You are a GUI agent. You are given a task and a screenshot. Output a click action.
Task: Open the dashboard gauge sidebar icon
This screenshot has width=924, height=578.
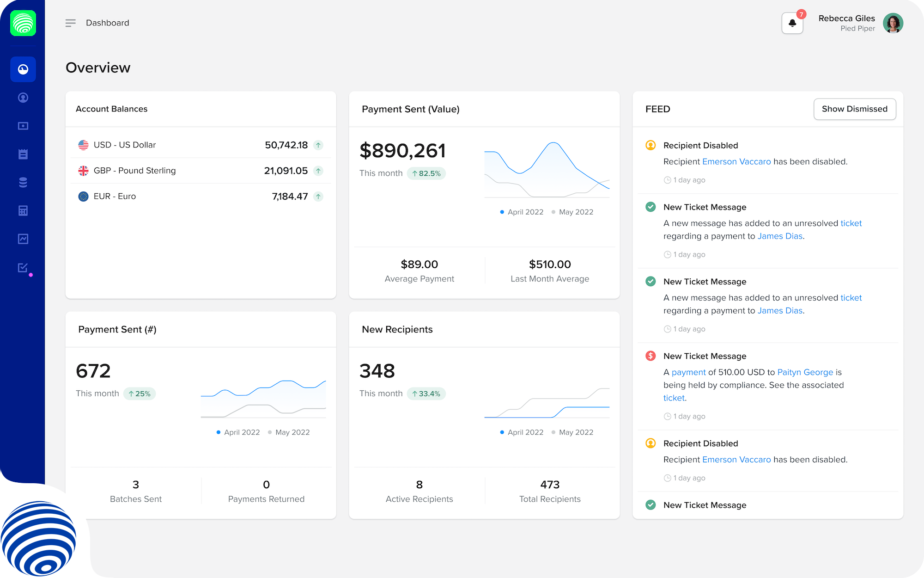pos(23,69)
